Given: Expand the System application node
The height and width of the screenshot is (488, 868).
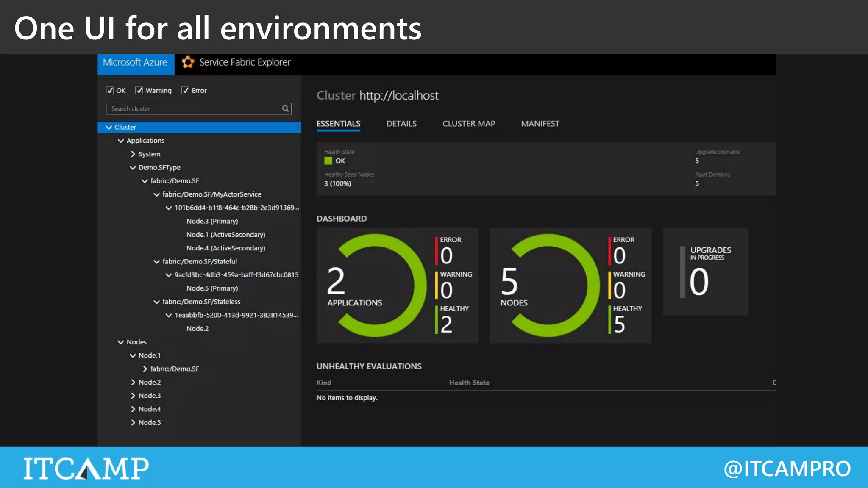Looking at the screenshot, I should tap(133, 154).
